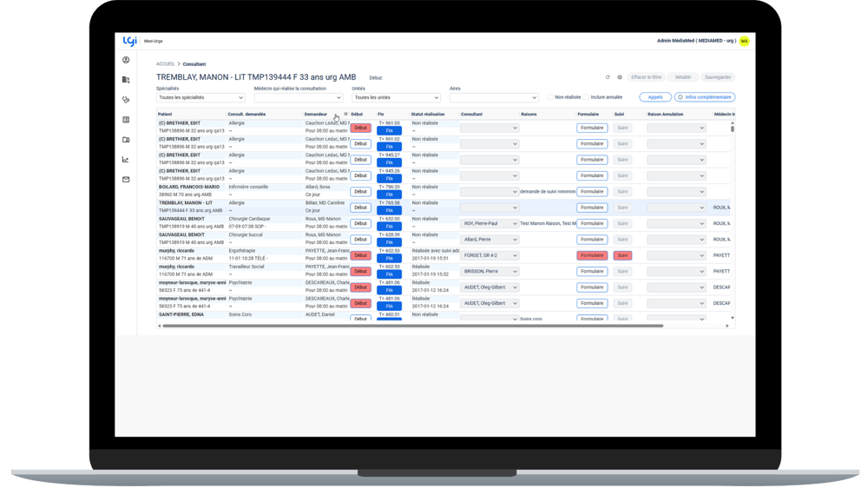Click the Infos complémentaire button
The height and width of the screenshot is (488, 868).
click(705, 97)
